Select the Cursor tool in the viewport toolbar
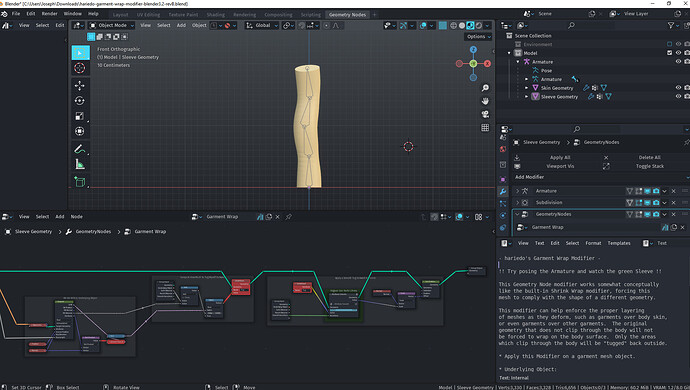This screenshot has height=390, width=690. click(80, 68)
